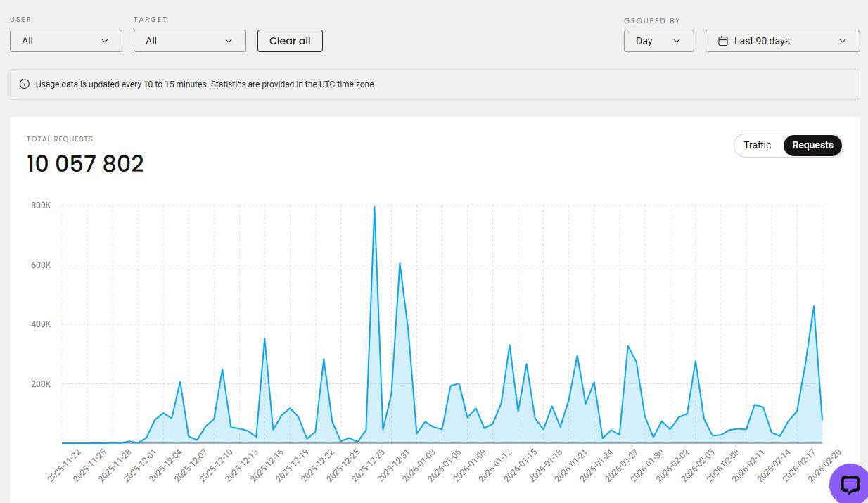Open the live chat support bubble
The height and width of the screenshot is (503, 868).
click(x=849, y=484)
